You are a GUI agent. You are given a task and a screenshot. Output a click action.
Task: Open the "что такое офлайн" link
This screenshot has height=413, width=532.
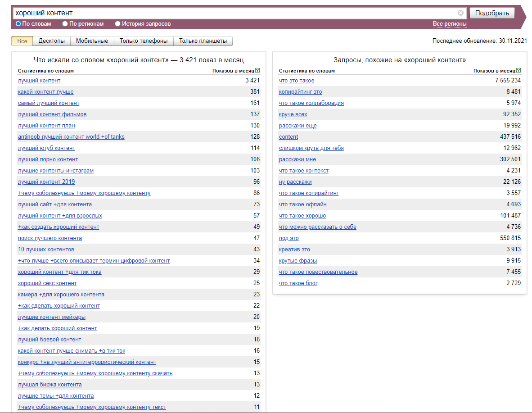tap(302, 204)
